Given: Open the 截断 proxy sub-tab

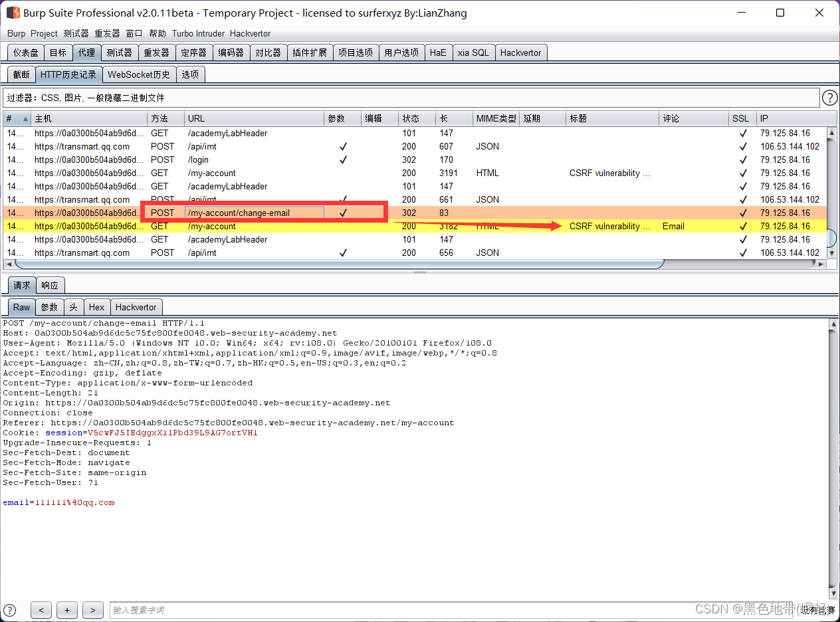Looking at the screenshot, I should [21, 74].
